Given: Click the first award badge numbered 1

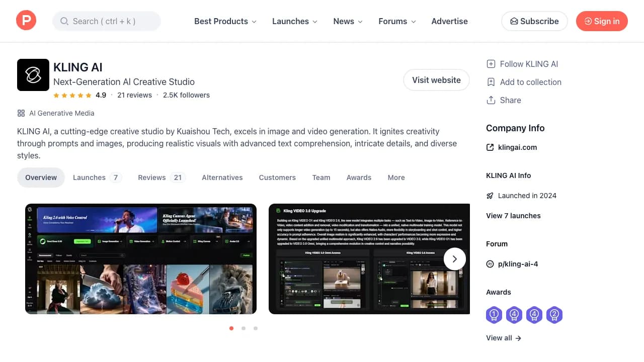Looking at the screenshot, I should pyautogui.click(x=494, y=315).
